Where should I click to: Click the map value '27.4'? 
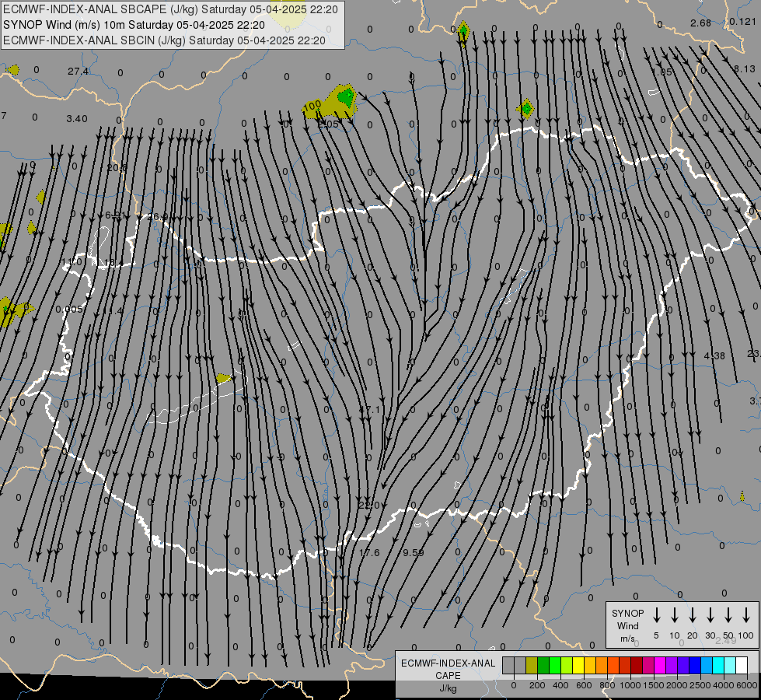79,72
